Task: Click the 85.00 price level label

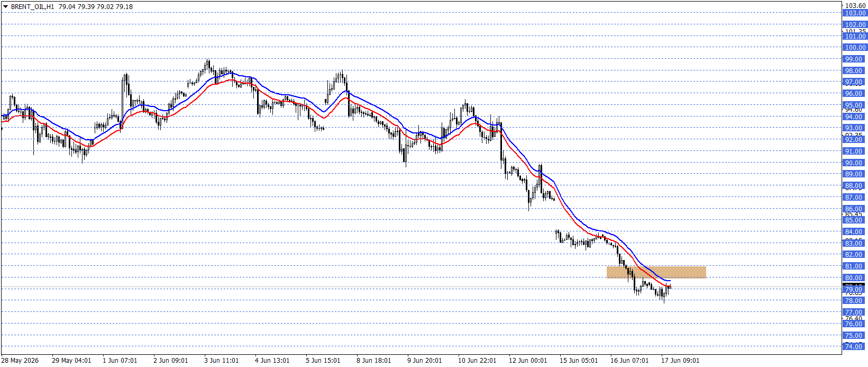Action: pos(855,220)
